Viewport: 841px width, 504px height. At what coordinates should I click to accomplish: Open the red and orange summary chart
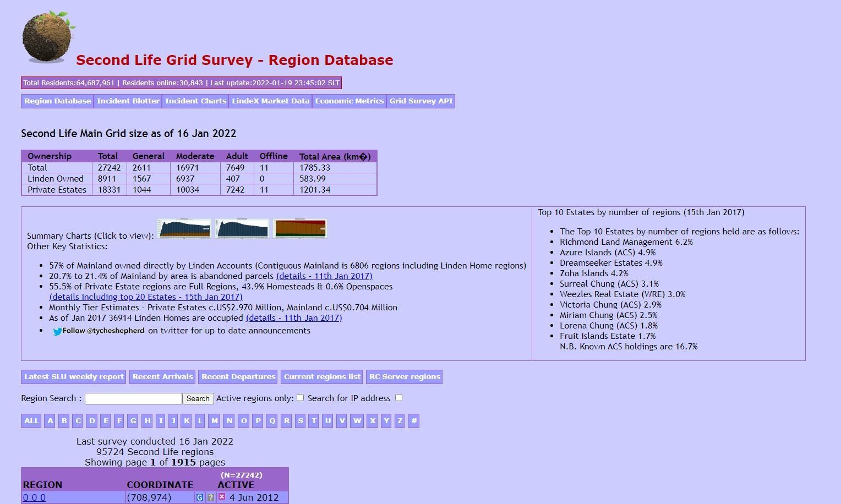tap(300, 228)
